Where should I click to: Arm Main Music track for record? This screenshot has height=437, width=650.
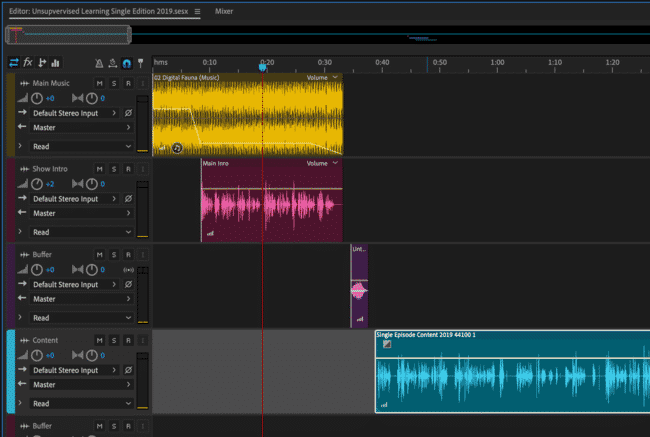point(129,83)
